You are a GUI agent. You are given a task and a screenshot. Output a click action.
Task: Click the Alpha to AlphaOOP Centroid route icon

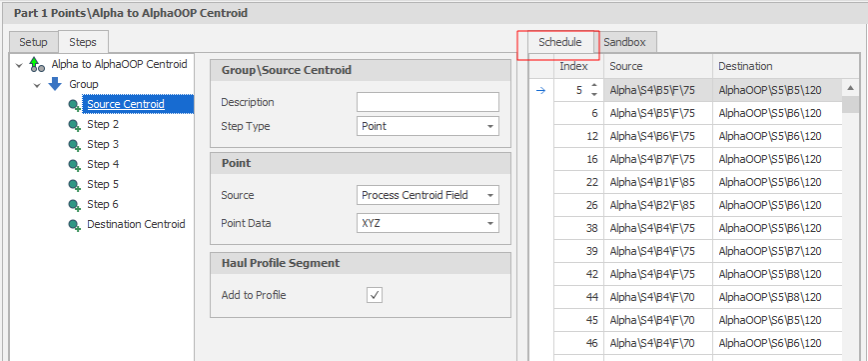[x=37, y=64]
